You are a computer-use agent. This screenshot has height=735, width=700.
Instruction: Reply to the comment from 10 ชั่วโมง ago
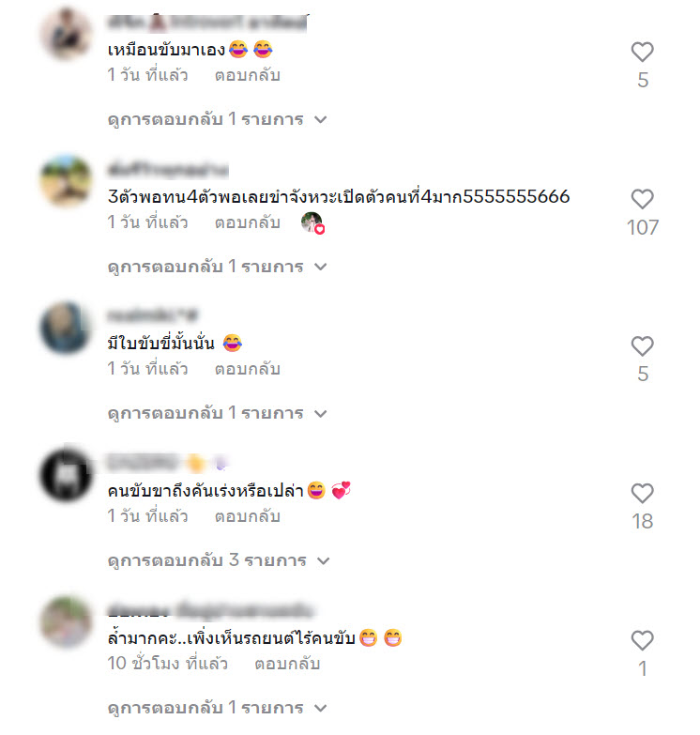click(x=287, y=664)
